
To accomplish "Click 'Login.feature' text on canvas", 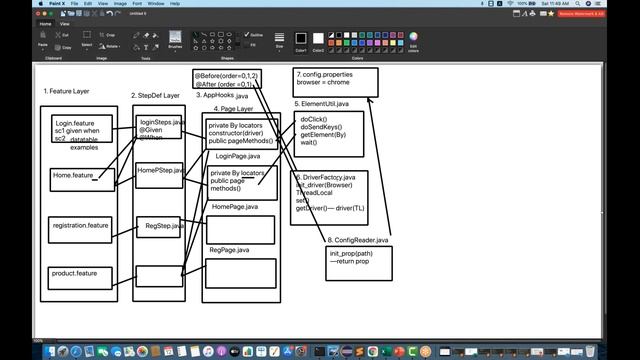I will (x=75, y=123).
